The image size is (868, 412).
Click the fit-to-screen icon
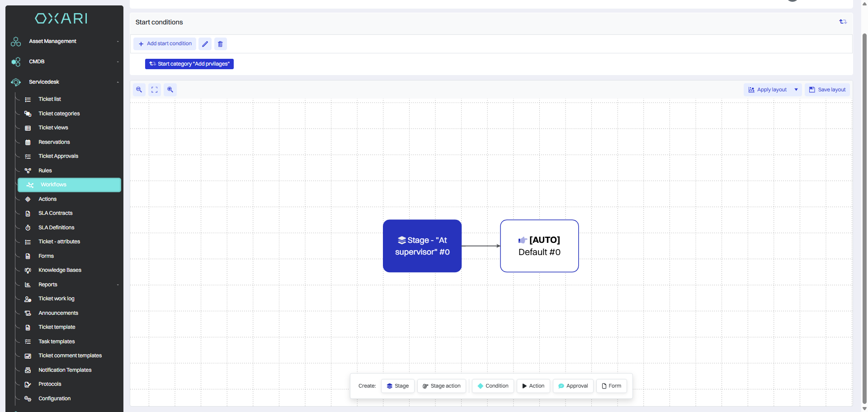(155, 90)
